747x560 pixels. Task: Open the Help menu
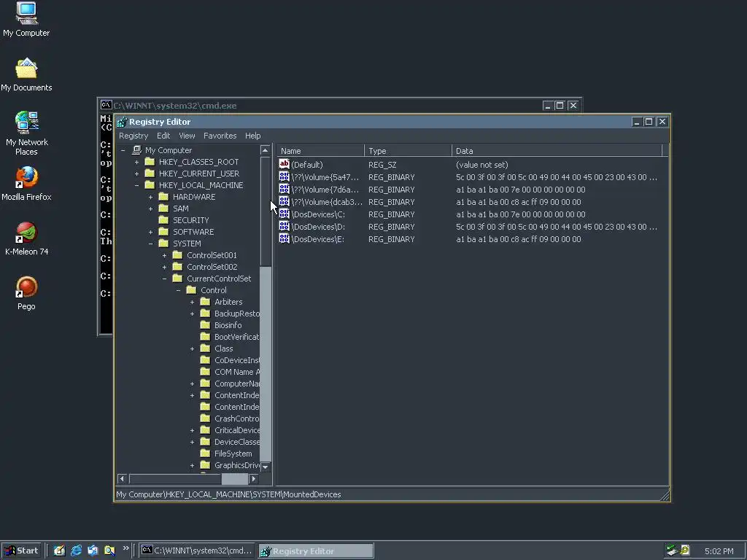point(252,136)
